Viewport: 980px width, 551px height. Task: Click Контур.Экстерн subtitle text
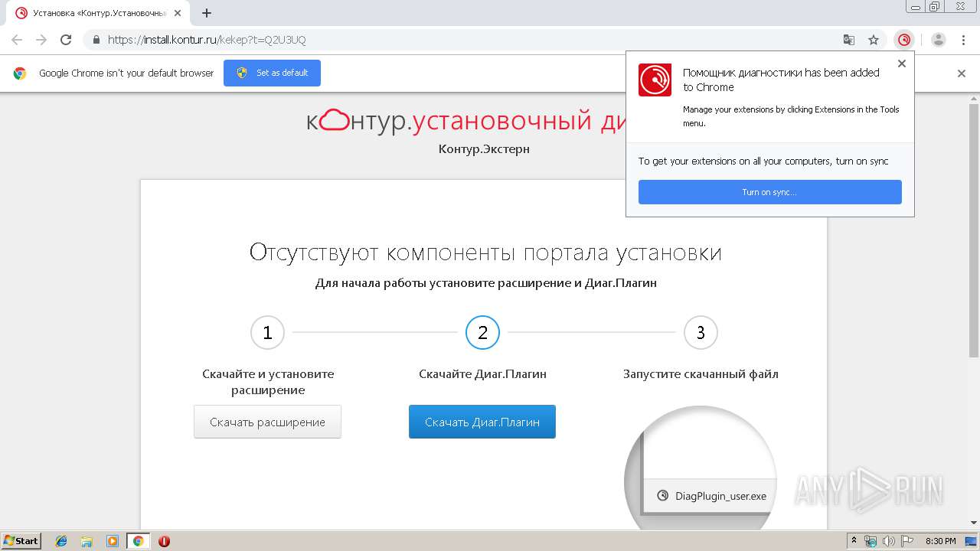[x=484, y=148]
